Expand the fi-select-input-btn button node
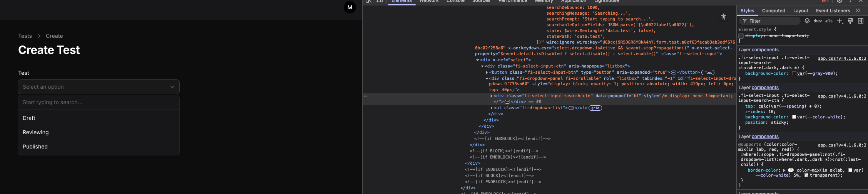 (x=487, y=73)
